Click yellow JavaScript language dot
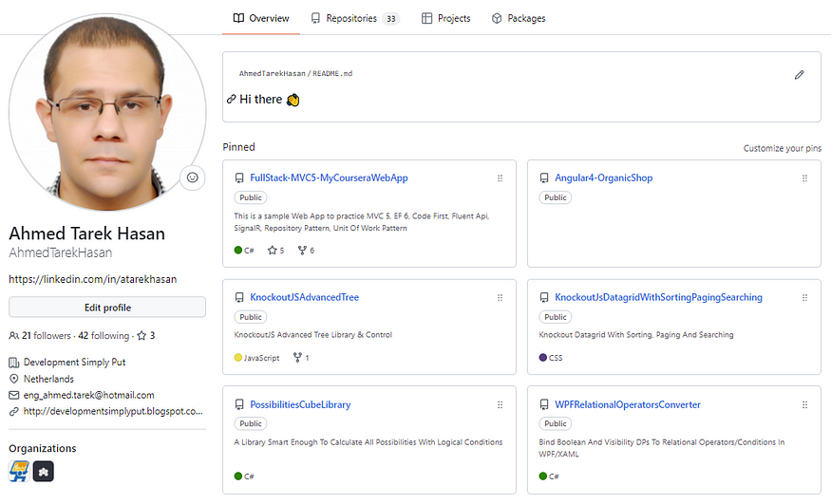The width and height of the screenshot is (831, 504). click(238, 357)
